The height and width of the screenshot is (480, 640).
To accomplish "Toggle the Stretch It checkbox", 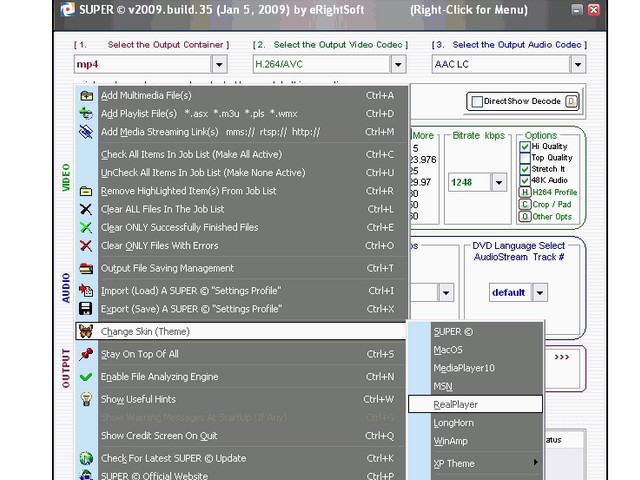I will click(x=525, y=169).
